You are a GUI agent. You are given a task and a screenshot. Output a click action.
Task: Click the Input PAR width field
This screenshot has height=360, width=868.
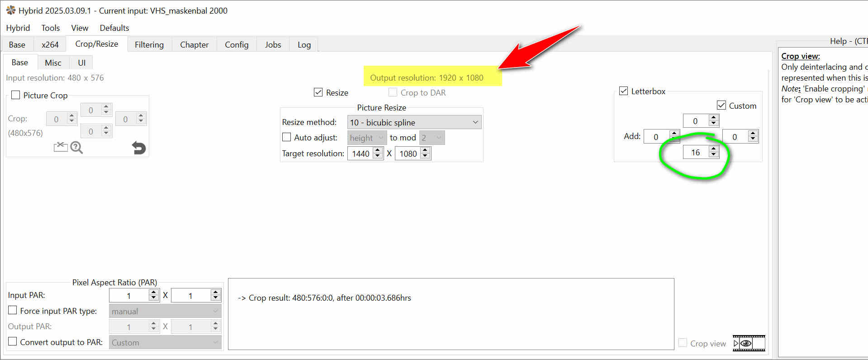[x=129, y=296]
